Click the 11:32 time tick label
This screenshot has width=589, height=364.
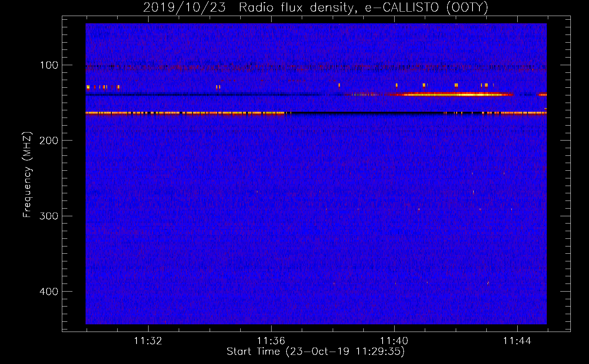[148, 341]
